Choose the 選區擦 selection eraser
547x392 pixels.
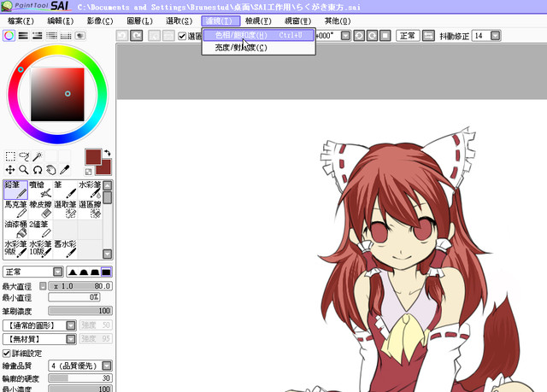pos(90,209)
